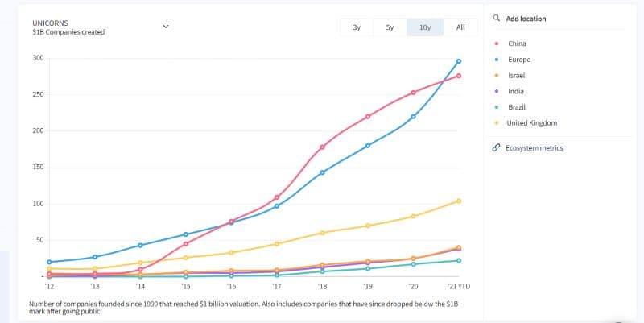Click China's '21 YTD data point
The width and height of the screenshot is (644, 323).
459,76
